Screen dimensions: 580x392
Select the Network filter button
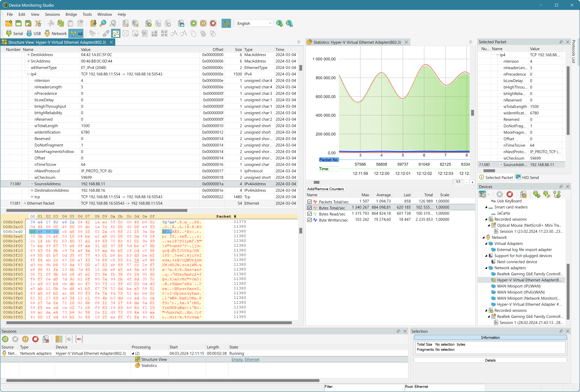pos(55,33)
